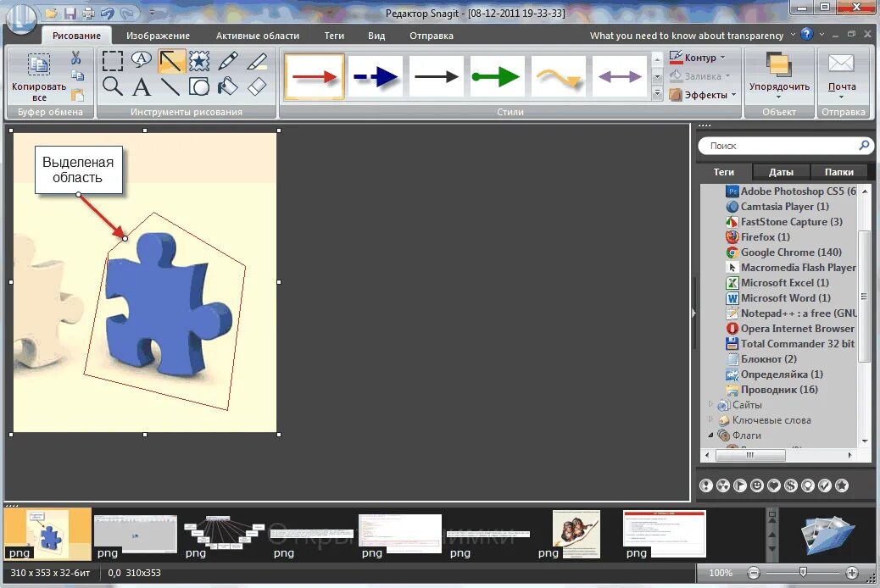Open the Даты panel tab
Image resolution: width=880 pixels, height=588 pixels.
[x=780, y=171]
